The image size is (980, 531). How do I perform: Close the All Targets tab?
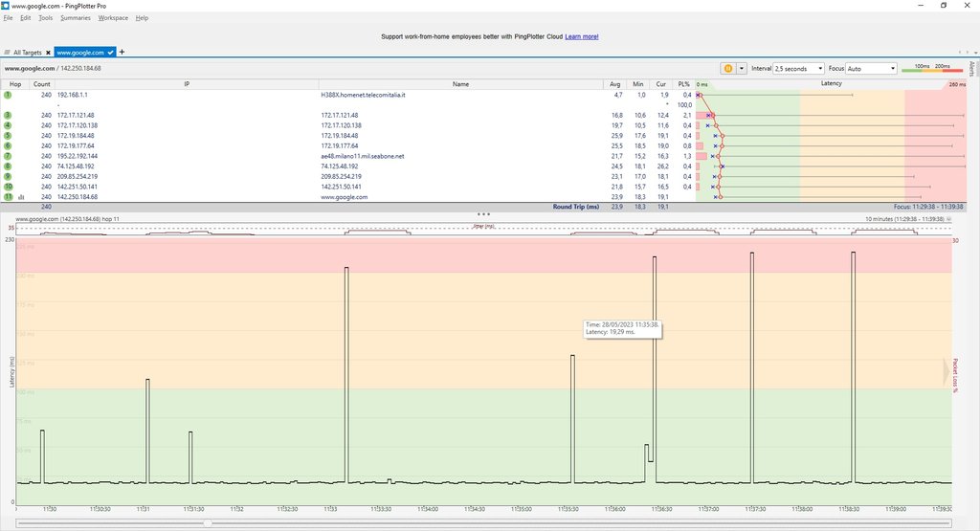click(x=48, y=52)
